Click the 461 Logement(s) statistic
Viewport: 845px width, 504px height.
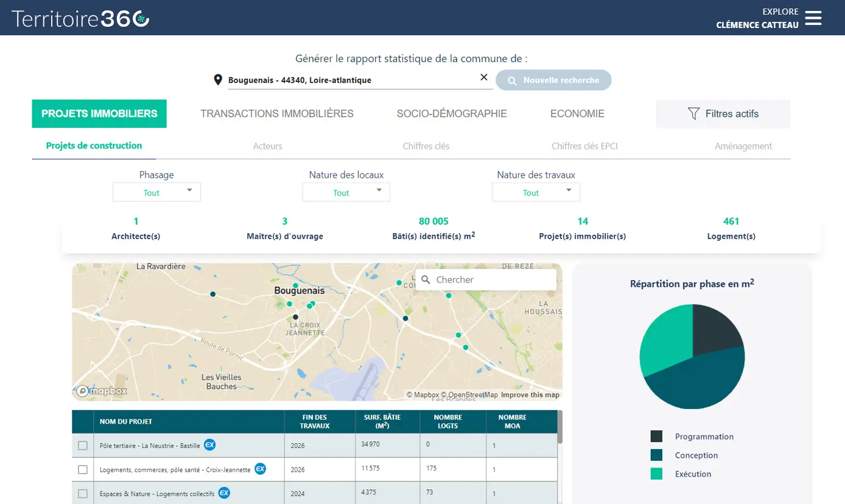(731, 228)
